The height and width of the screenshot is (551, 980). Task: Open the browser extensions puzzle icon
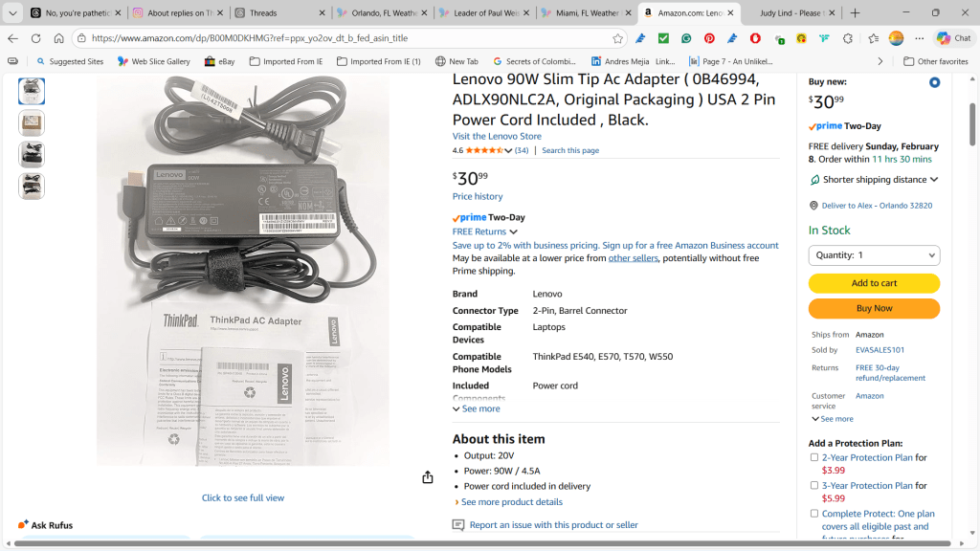pyautogui.click(x=848, y=38)
